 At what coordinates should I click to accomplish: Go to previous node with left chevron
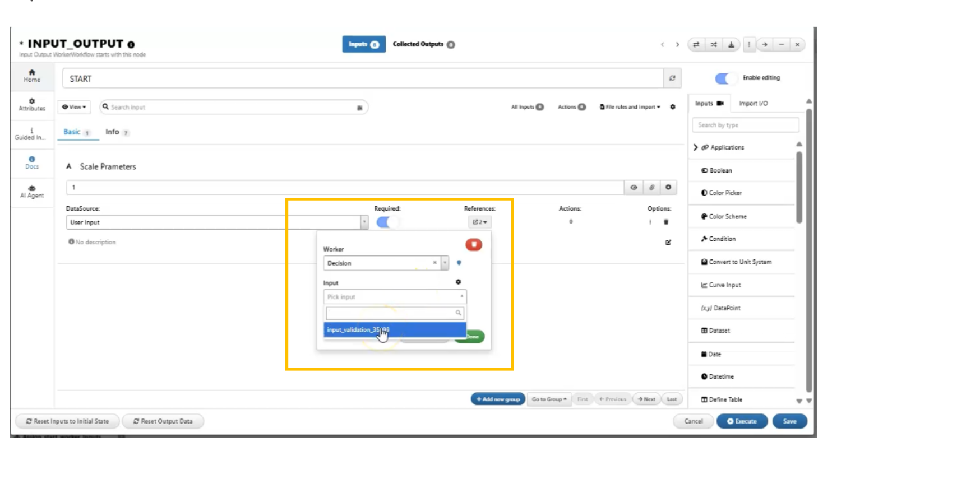[663, 44]
